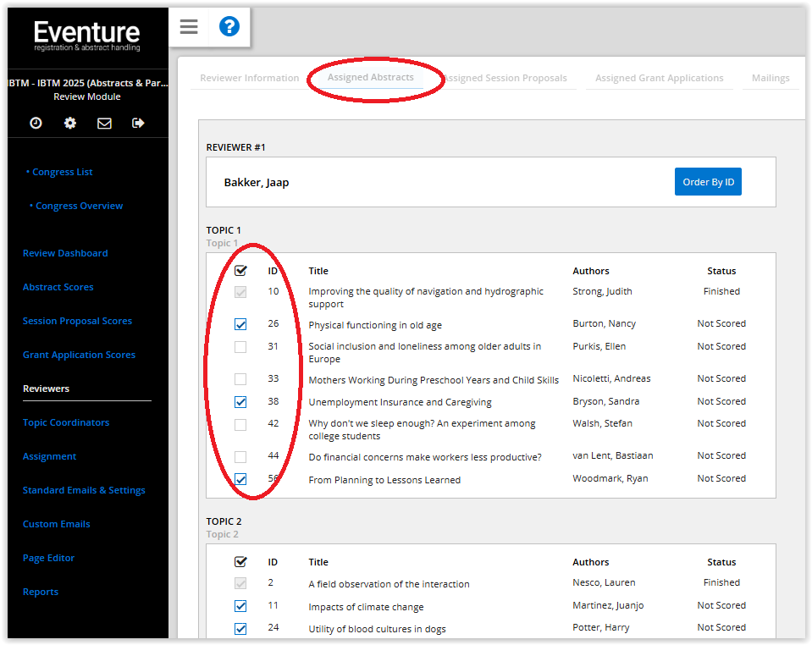Click the Order By ID button
The height and width of the screenshot is (645, 812).
coord(708,182)
